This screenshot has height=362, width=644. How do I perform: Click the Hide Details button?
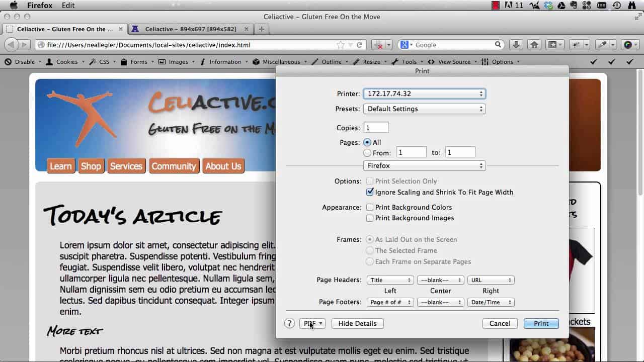tap(357, 323)
